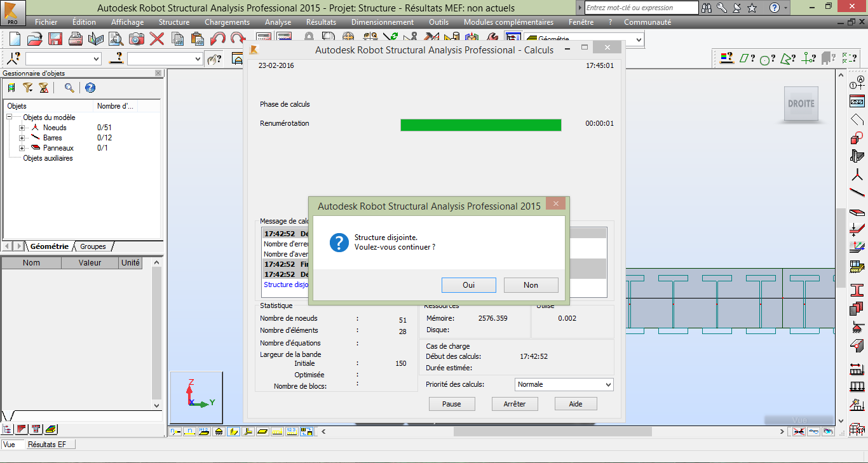Click the Nom column header
Screen dimensions: 868x463
coord(32,263)
